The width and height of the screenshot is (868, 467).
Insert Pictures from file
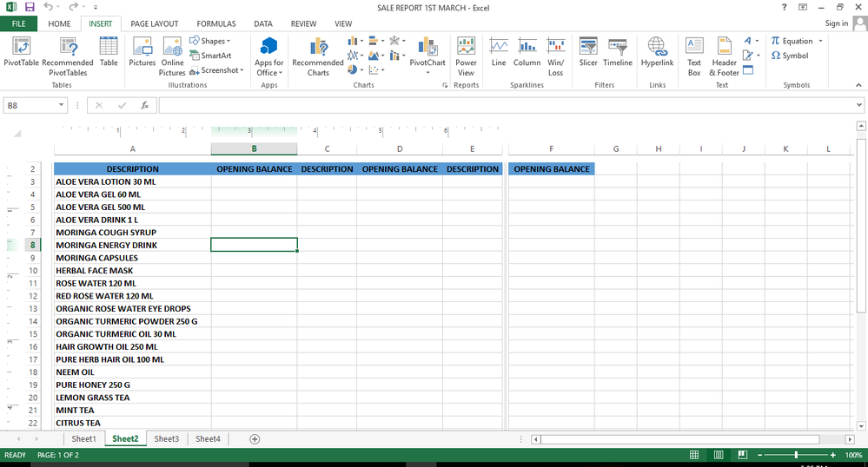tap(142, 51)
